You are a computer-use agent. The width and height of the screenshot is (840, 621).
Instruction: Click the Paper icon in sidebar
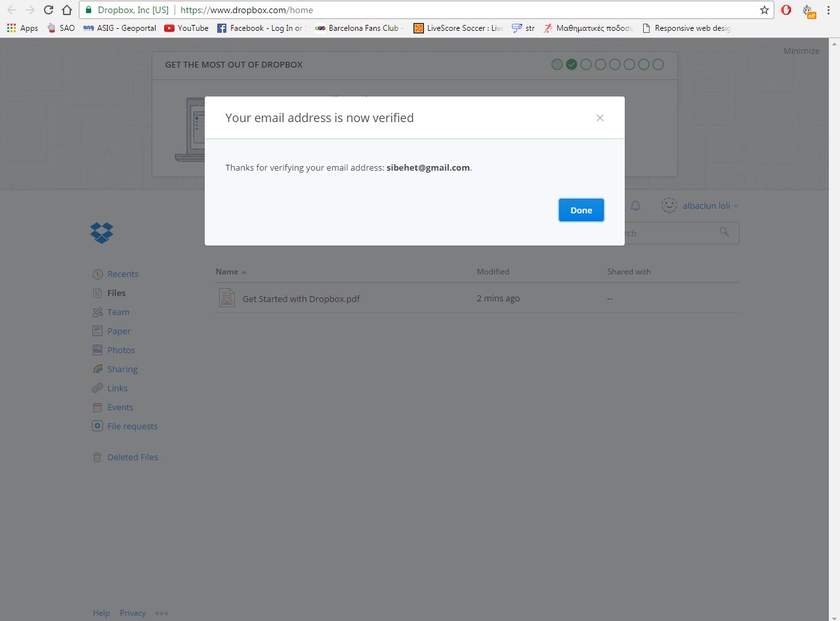pos(97,331)
